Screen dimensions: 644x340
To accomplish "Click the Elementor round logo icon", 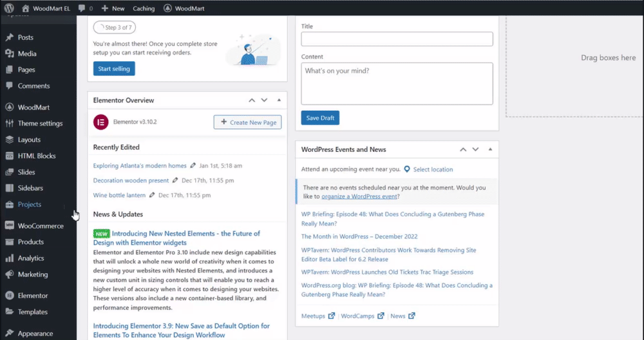I will (101, 122).
